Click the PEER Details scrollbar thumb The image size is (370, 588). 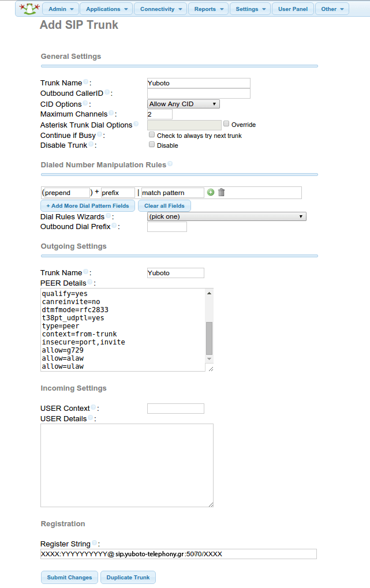pos(210,338)
